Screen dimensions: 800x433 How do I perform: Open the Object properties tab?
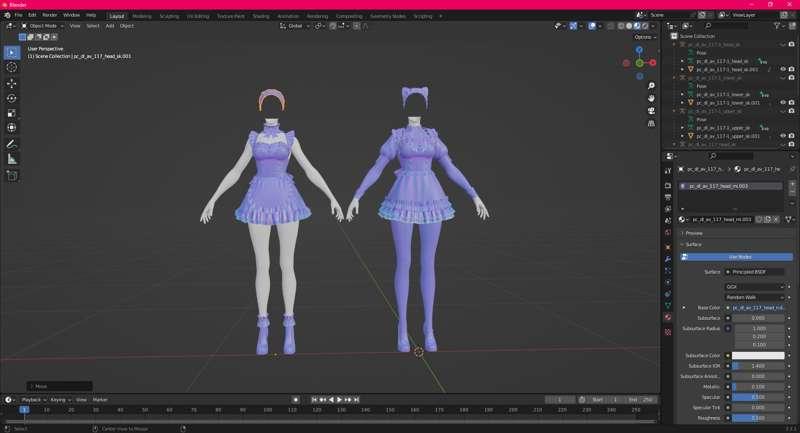click(668, 247)
